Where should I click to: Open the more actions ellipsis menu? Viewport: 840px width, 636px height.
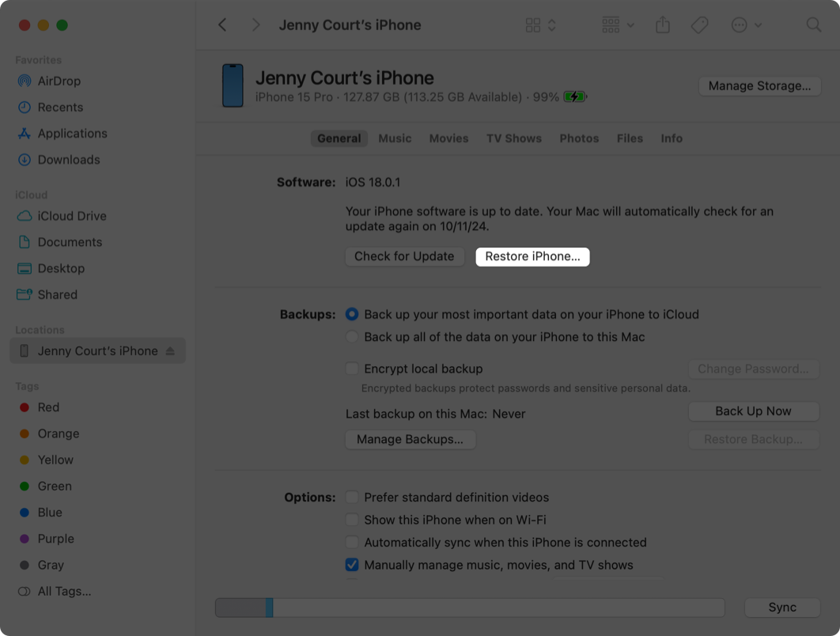tap(746, 25)
